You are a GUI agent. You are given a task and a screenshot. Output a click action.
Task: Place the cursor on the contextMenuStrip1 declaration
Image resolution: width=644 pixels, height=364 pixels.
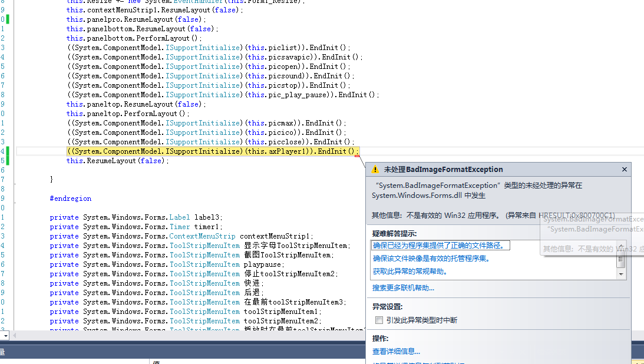tap(277, 236)
